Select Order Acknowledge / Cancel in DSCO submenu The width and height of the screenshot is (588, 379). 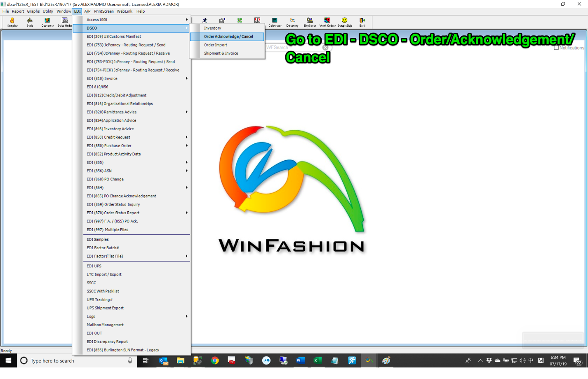pos(227,37)
